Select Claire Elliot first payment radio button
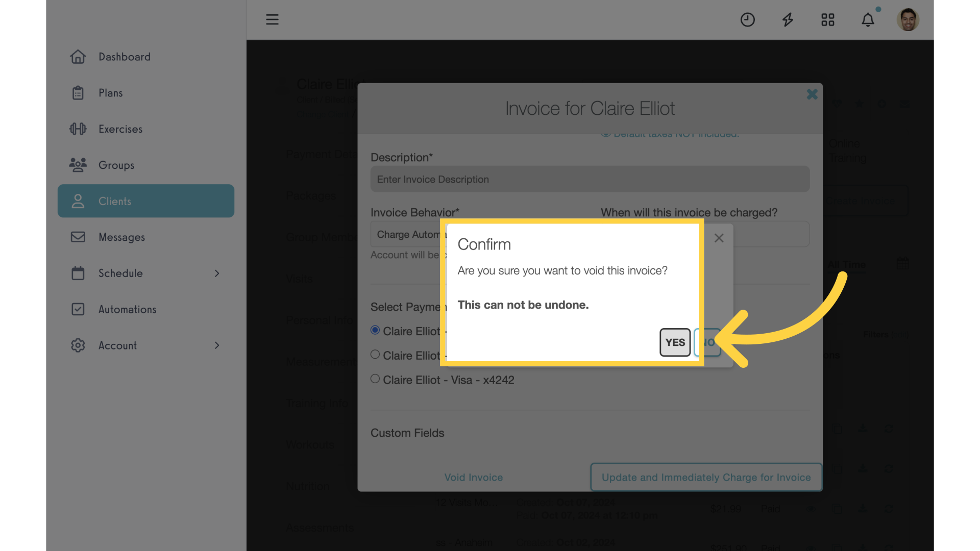This screenshot has height=551, width=980. [x=375, y=330]
